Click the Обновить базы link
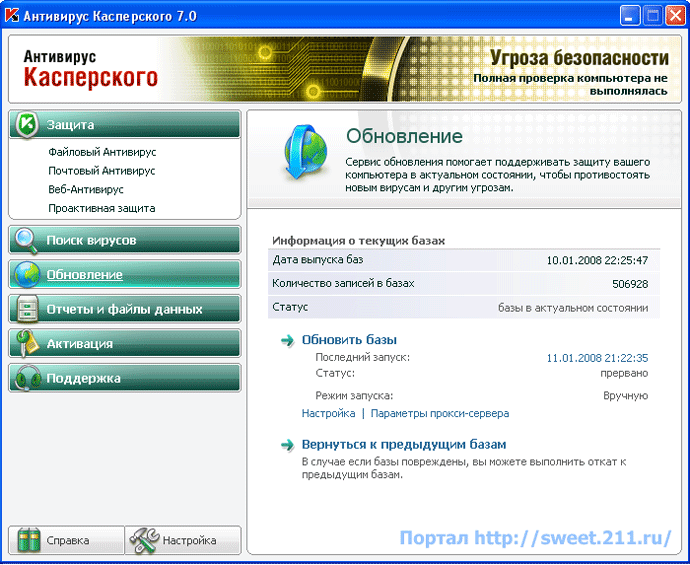 click(x=349, y=340)
